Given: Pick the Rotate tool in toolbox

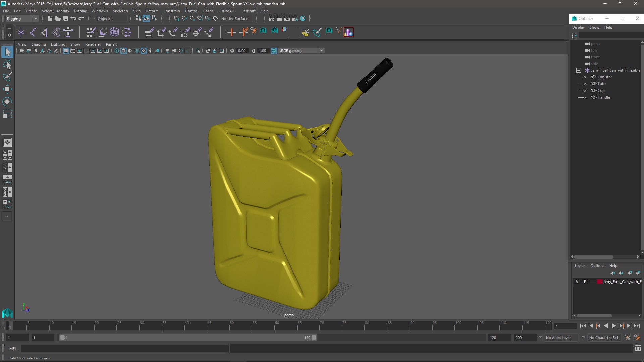Looking at the screenshot, I should pos(7,102).
